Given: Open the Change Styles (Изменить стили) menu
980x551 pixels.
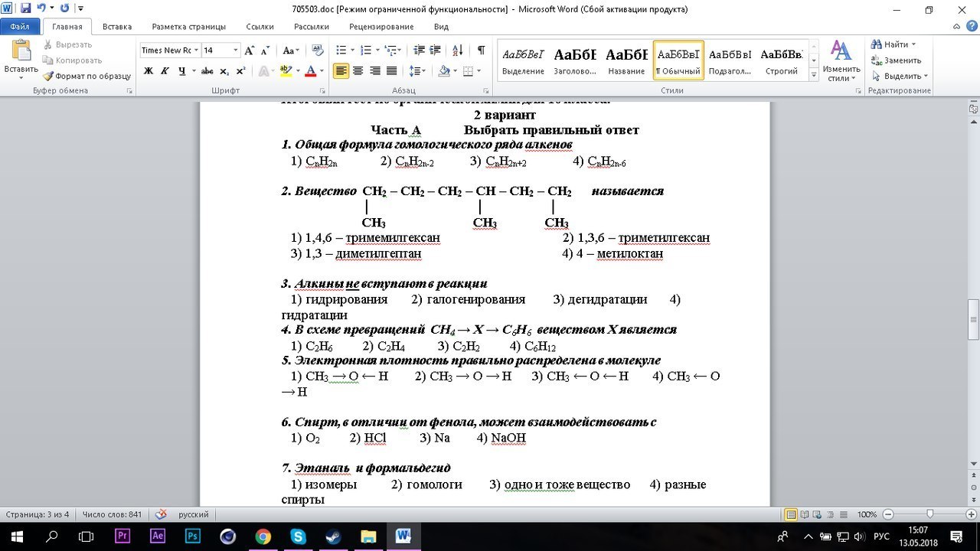Looking at the screenshot, I should coord(841,60).
